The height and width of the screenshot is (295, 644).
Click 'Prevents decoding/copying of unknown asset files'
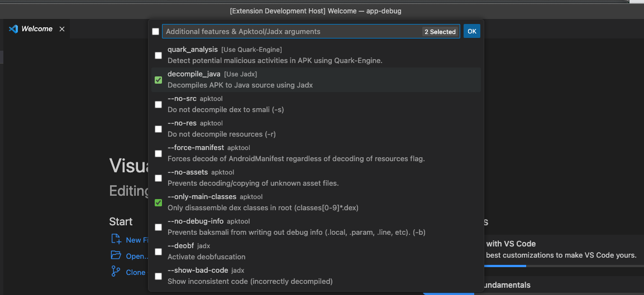253,183
